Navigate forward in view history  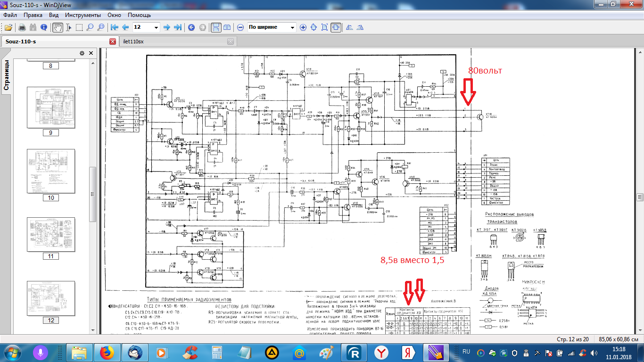click(x=202, y=27)
